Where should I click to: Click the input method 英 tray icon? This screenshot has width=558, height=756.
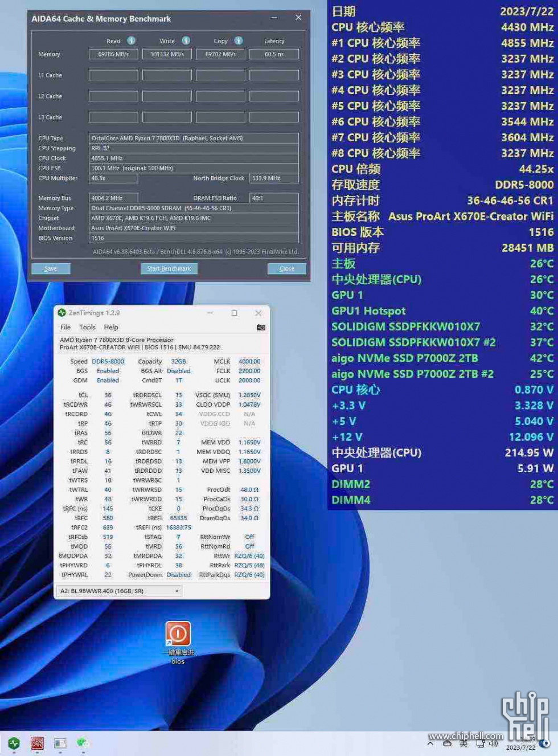[463, 743]
